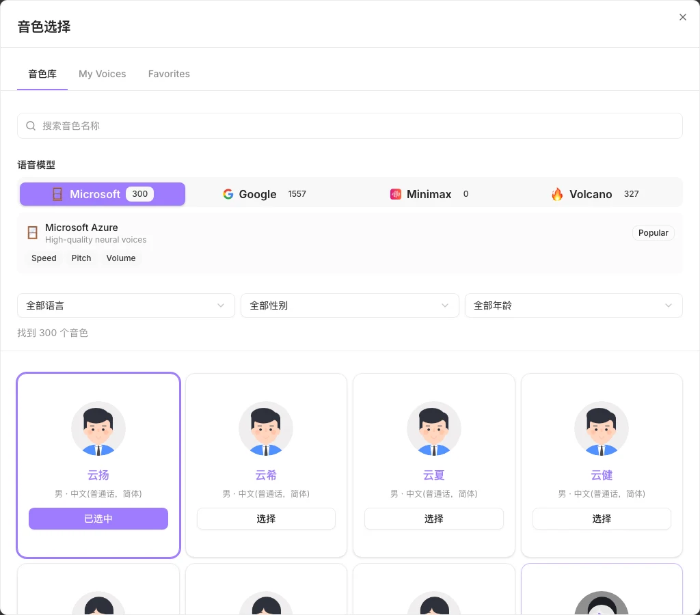The image size is (700, 615).
Task: Click the magnifier search icon
Action: 31,126
